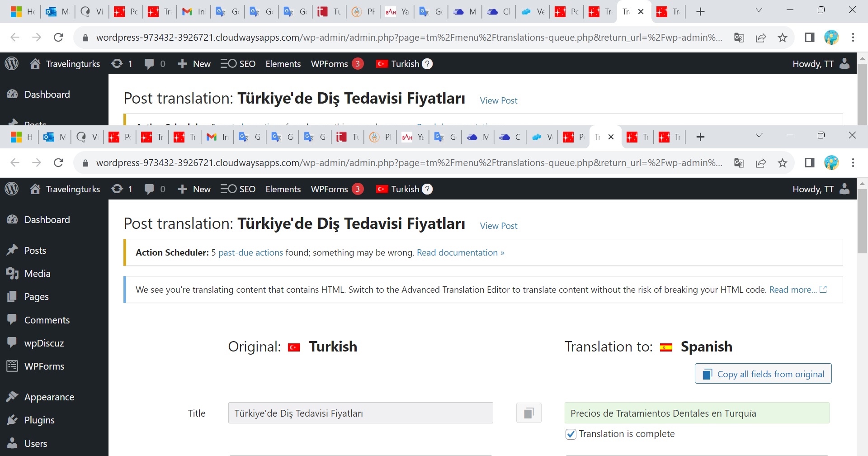Click Copy all fields from original button
This screenshot has height=456, width=868.
click(763, 374)
